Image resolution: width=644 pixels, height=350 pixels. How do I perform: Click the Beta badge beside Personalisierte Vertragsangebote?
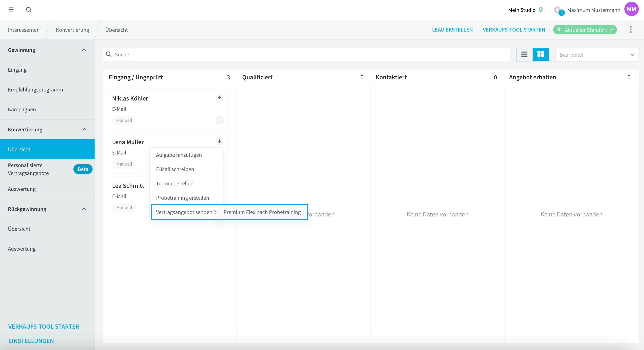[83, 169]
